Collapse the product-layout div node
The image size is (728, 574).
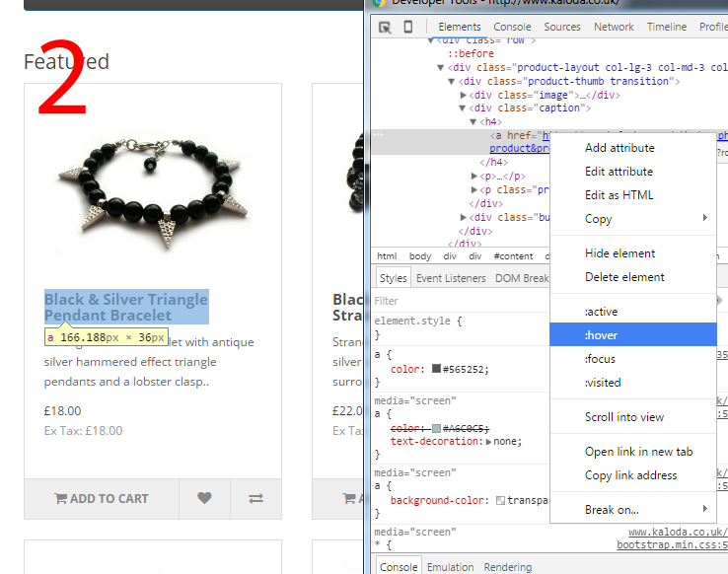tap(441, 68)
